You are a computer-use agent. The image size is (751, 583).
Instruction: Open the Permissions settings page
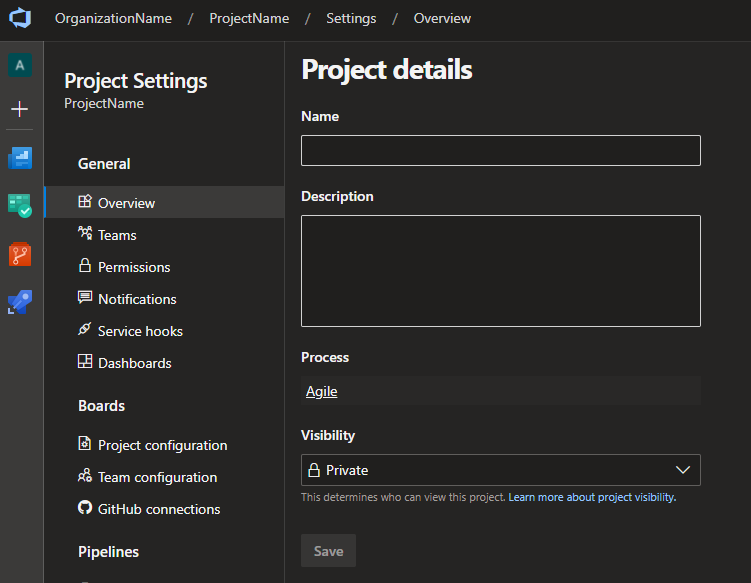click(x=134, y=267)
